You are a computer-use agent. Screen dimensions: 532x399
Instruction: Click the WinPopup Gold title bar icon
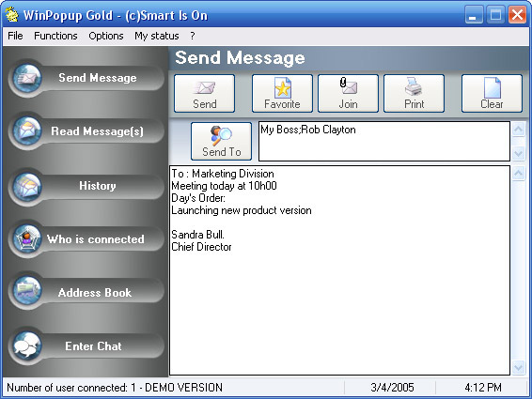12,15
